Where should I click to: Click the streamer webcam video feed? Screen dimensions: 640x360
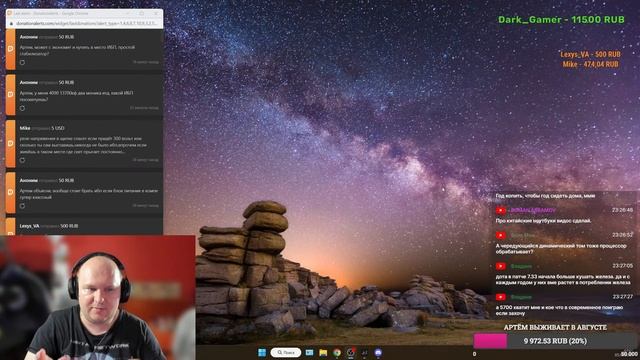coord(98,298)
